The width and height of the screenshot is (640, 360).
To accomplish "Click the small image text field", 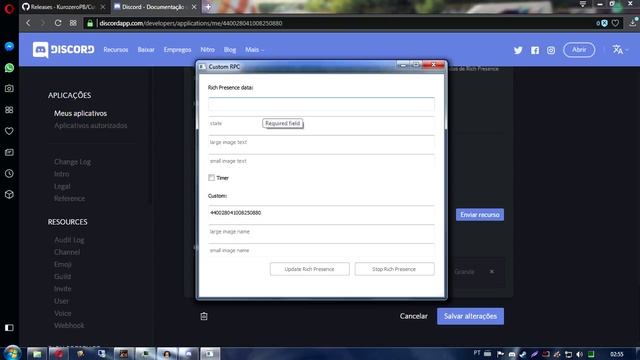I will 321,161.
